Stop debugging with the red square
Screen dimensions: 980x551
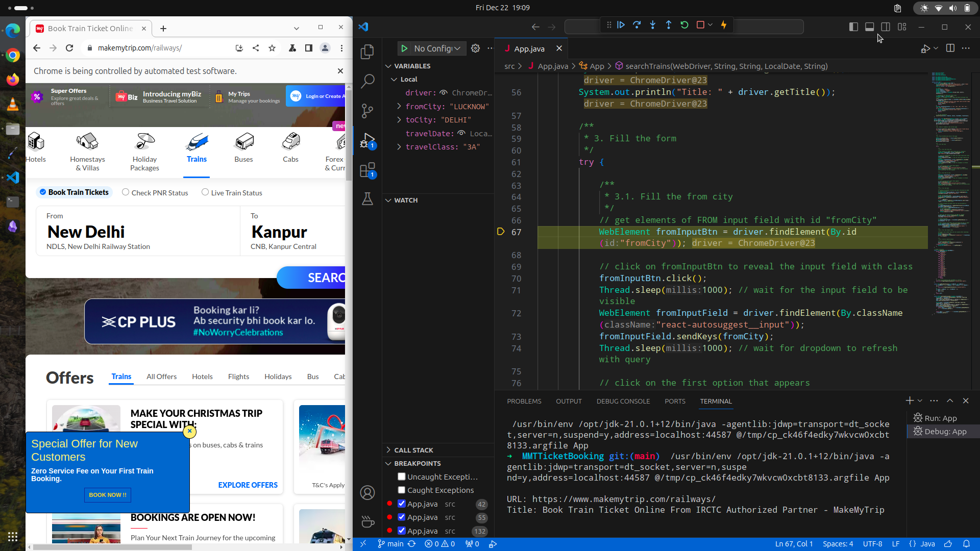coord(700,25)
